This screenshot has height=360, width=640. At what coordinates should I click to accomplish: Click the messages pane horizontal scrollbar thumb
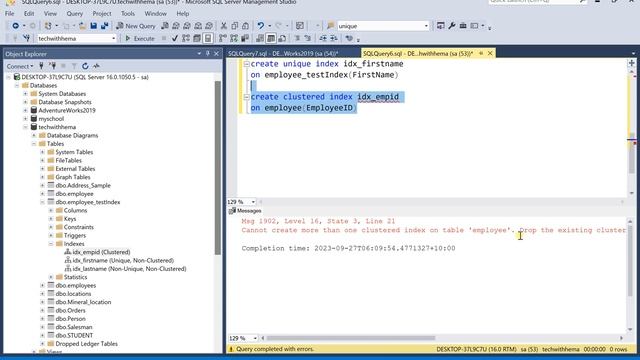coord(351,338)
